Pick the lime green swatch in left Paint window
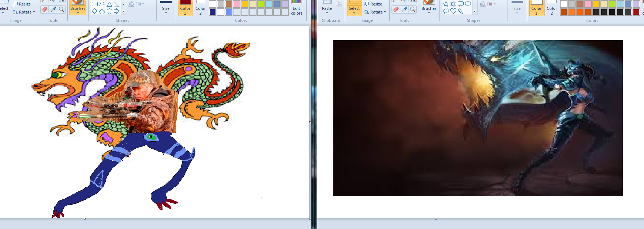644x229 pixels. click(261, 4)
